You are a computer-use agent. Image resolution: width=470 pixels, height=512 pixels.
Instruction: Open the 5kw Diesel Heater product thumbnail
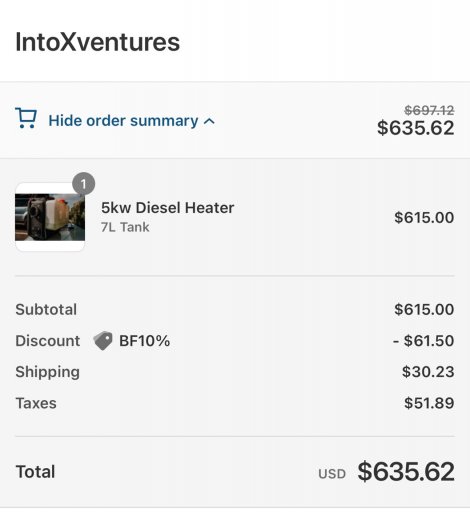click(50, 217)
